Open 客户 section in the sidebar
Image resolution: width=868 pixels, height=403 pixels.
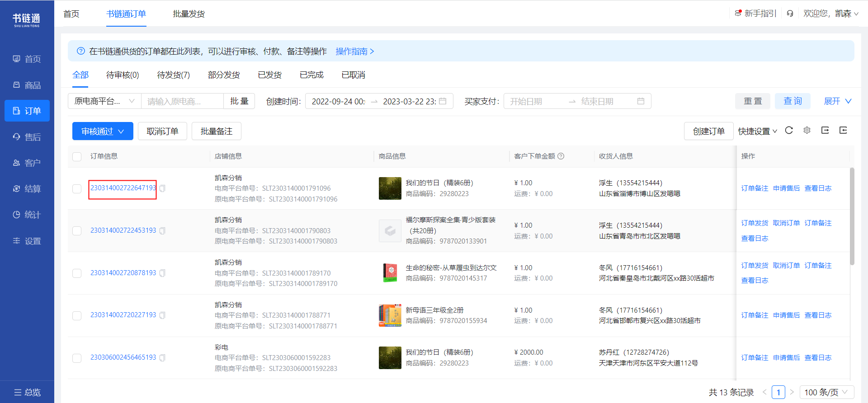tap(27, 163)
